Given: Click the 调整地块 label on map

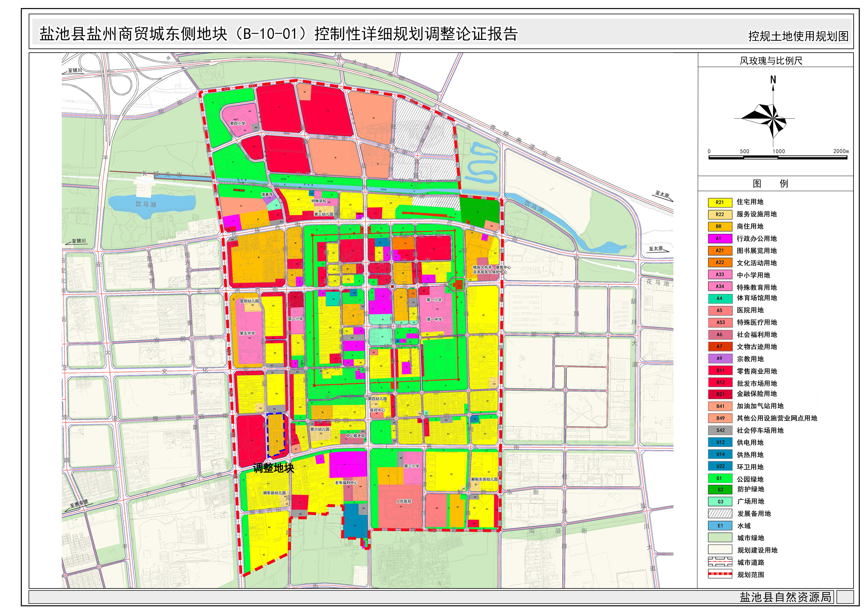Looking at the screenshot, I should [x=273, y=468].
